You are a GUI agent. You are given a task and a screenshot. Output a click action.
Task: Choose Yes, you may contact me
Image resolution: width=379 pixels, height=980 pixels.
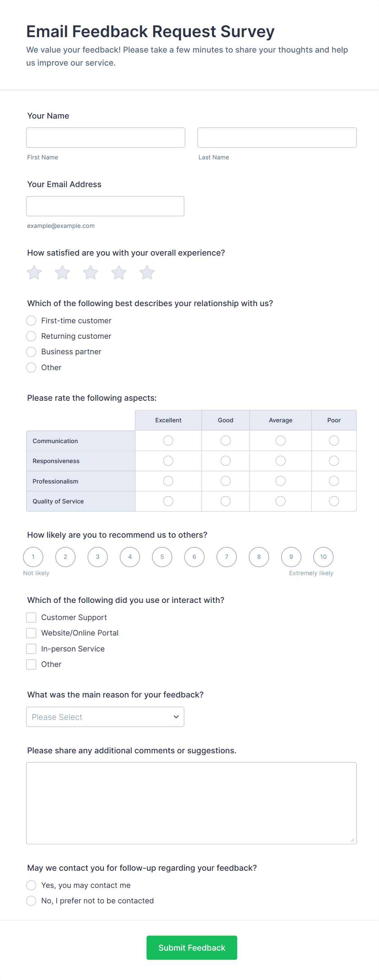31,885
